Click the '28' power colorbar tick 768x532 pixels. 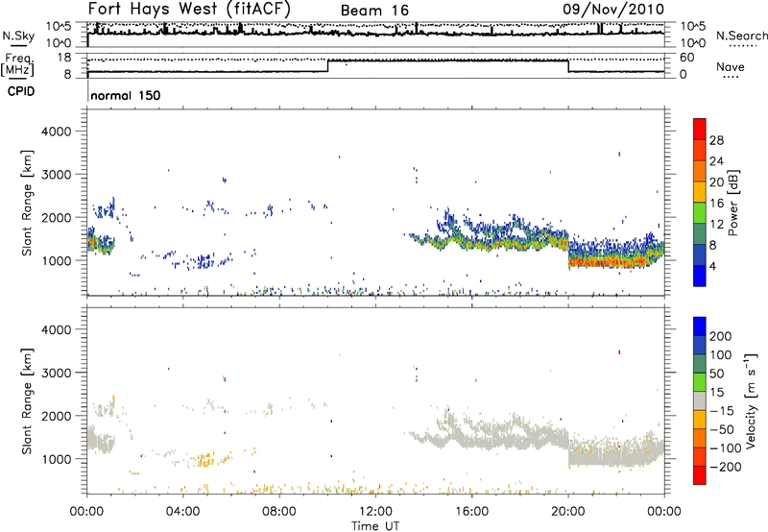pyautogui.click(x=716, y=140)
